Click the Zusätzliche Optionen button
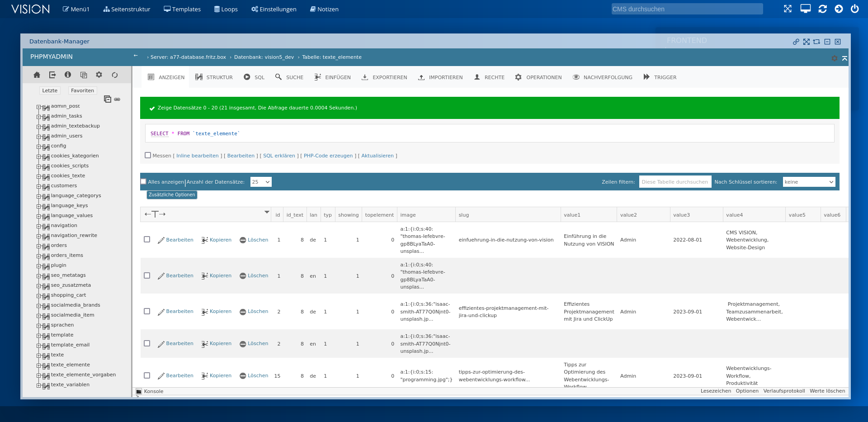The height and width of the screenshot is (422, 868). pyautogui.click(x=172, y=195)
